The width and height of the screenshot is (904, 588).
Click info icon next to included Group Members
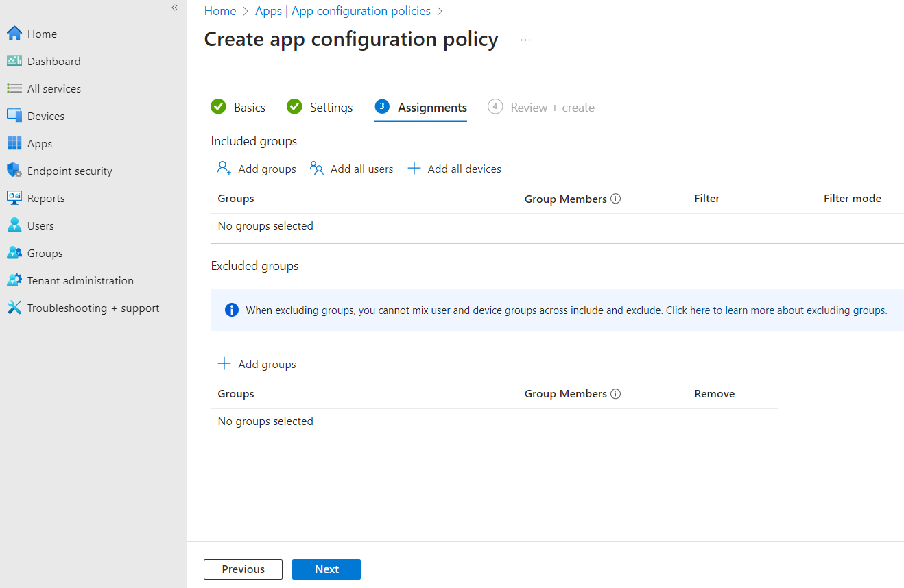(615, 199)
